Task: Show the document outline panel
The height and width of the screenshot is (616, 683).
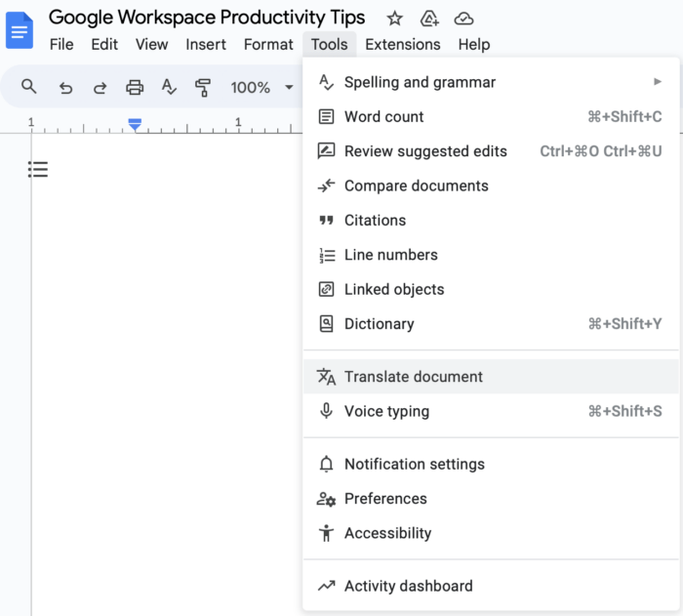Action: point(38,170)
